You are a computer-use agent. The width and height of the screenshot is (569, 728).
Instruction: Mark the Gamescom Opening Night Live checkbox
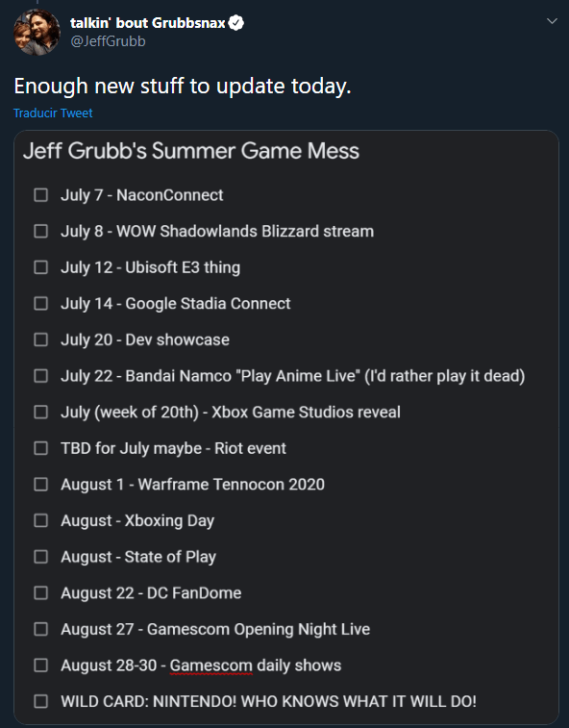tap(40, 630)
